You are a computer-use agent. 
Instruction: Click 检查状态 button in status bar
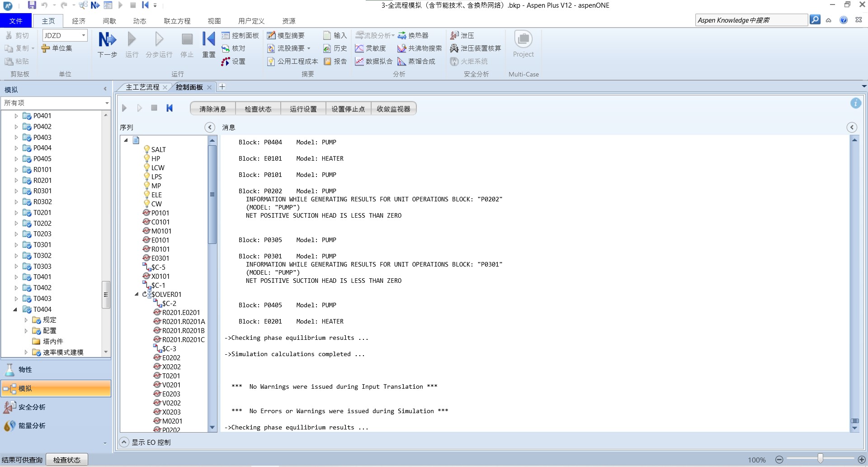(x=67, y=460)
